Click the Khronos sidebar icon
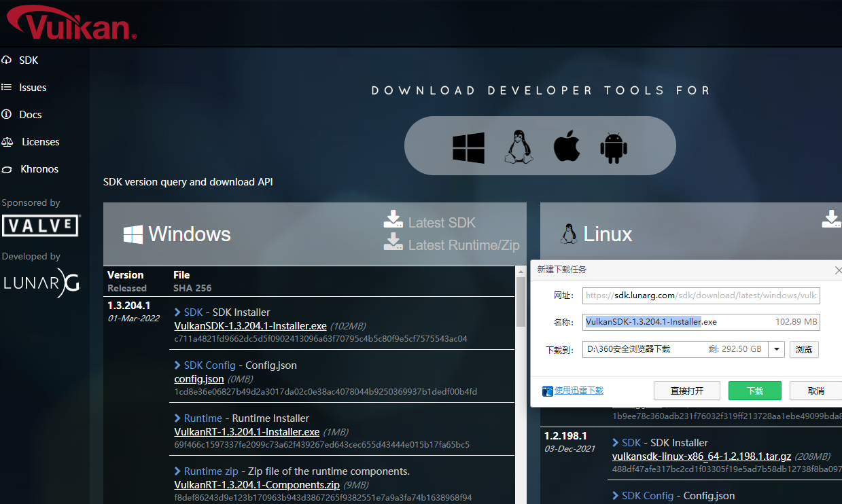 7,168
